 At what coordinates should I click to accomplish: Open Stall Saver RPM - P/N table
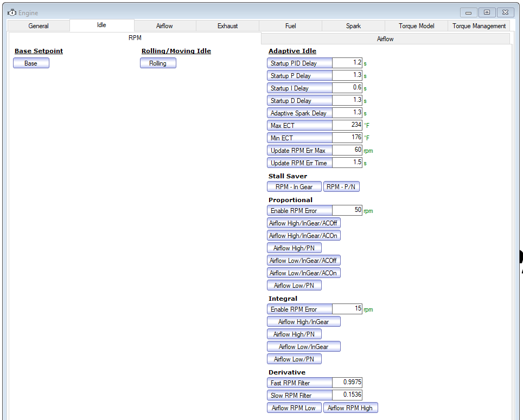coord(341,187)
